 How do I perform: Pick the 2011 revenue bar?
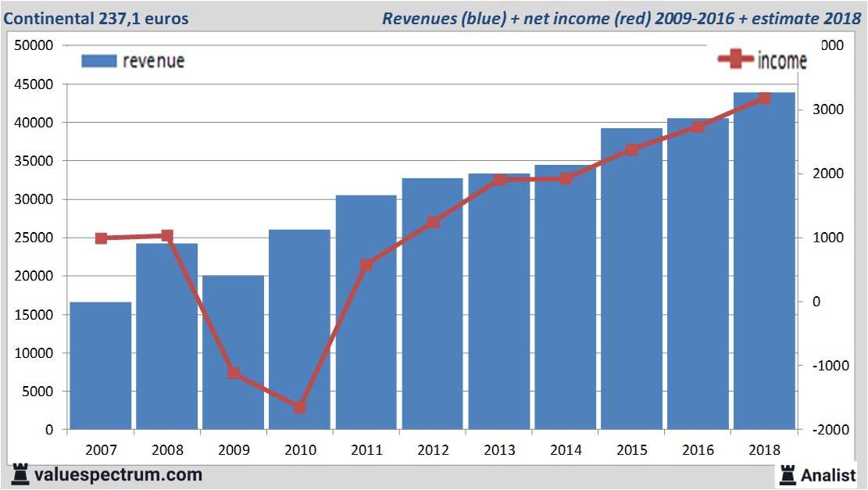tap(366, 313)
